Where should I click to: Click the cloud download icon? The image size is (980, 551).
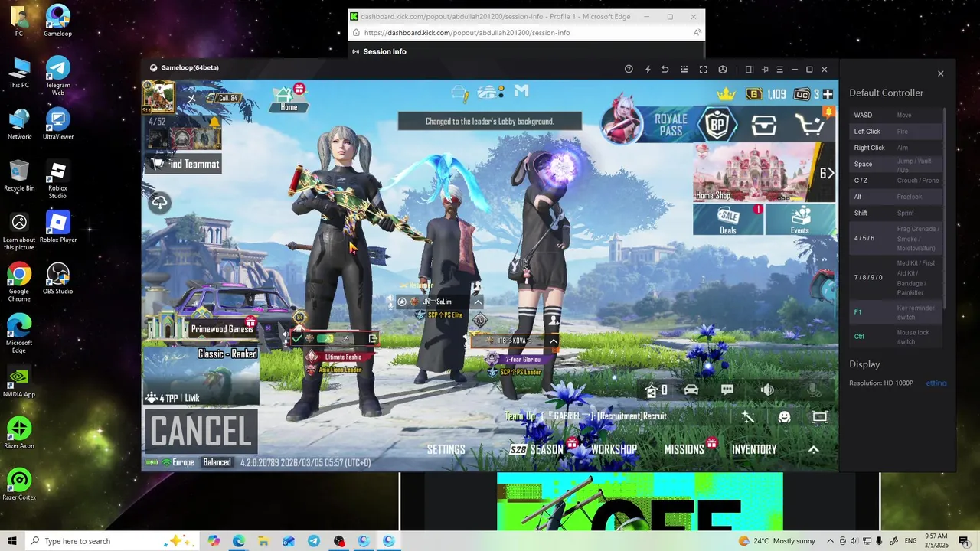160,202
